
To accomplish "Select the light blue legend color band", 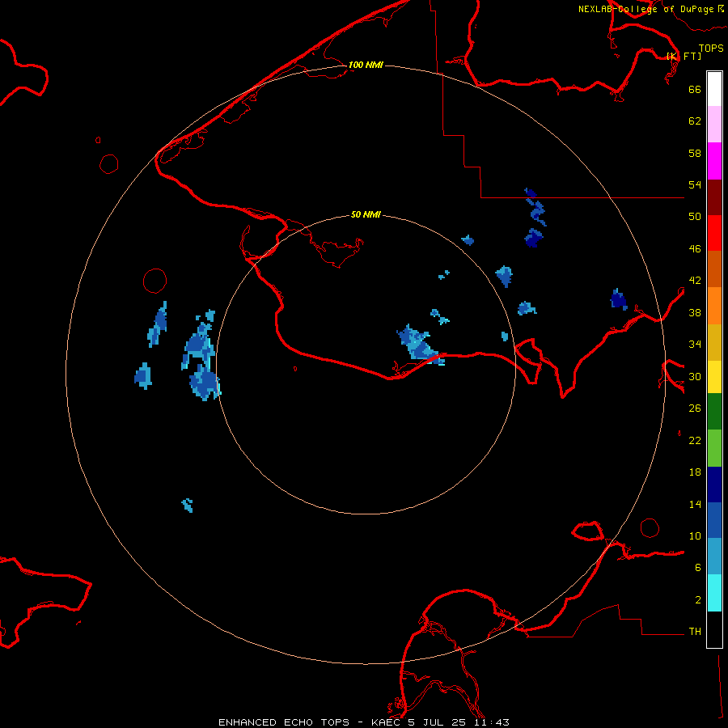I will click(x=714, y=557).
